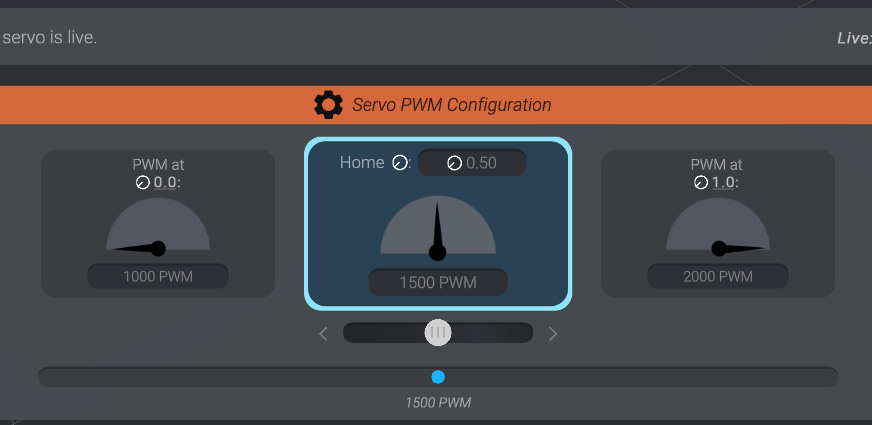872x425 pixels.
Task: Edit the Home 0.50 position field
Action: coord(480,163)
